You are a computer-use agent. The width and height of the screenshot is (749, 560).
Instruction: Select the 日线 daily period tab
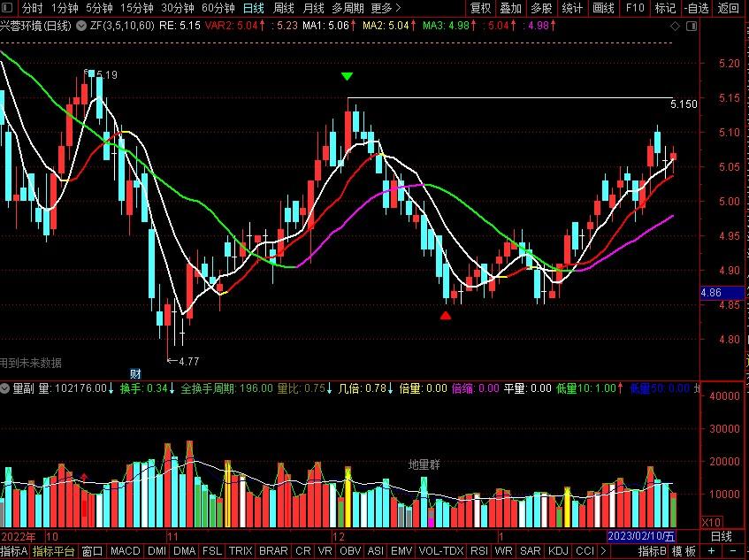pyautogui.click(x=253, y=8)
